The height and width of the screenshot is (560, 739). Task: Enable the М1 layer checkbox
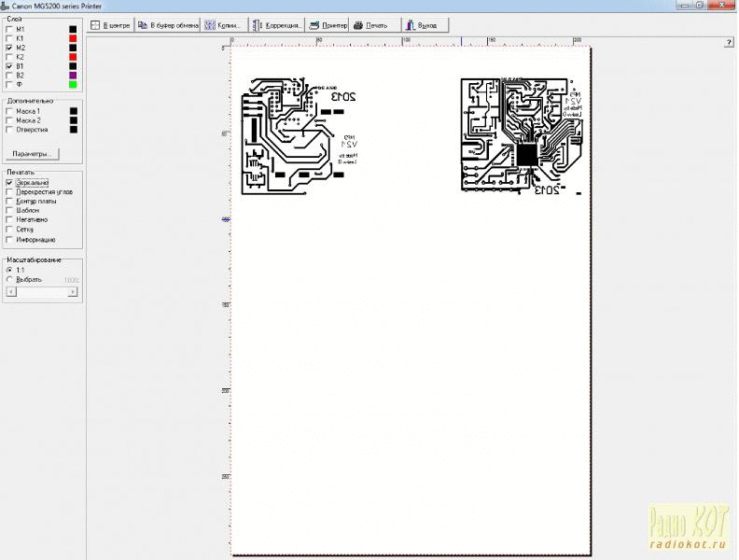click(x=9, y=29)
